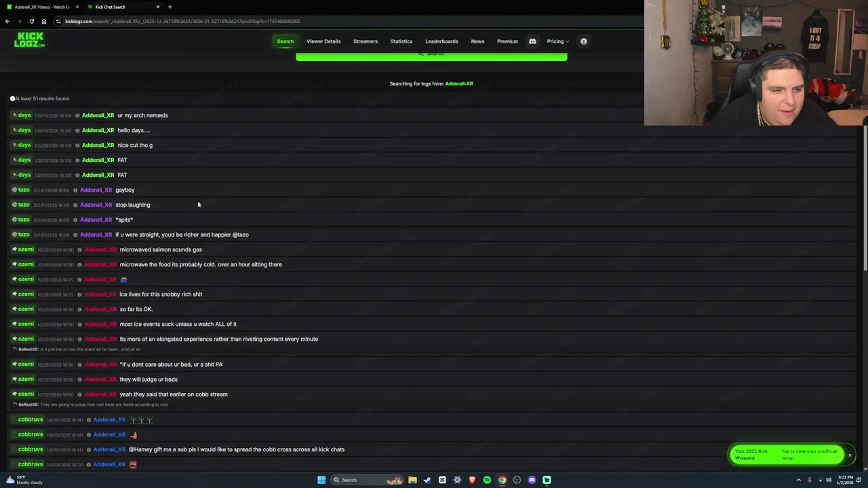
Task: Open 'tazo' channel on 'gayboy' row
Action: point(21,190)
